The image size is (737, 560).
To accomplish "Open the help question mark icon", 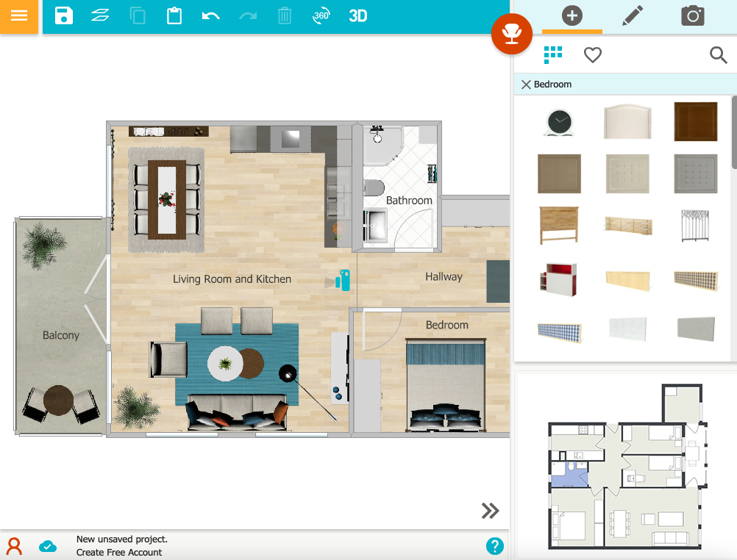I will pos(495,545).
